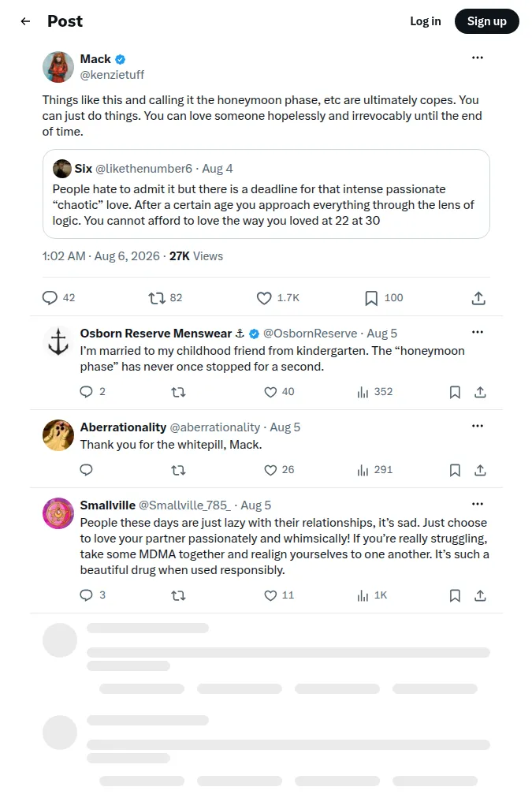Go back using the arrow icon
532x798 pixels.
click(25, 21)
